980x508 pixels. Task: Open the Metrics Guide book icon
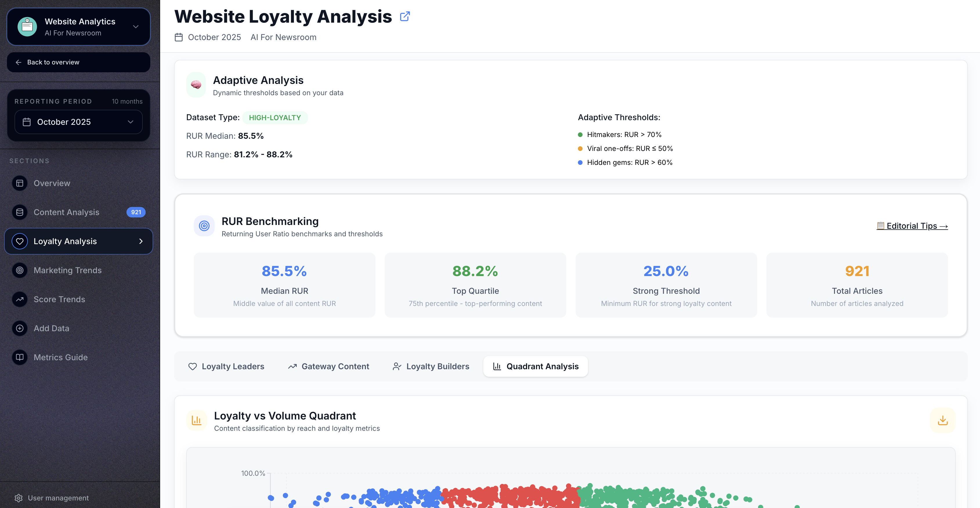[19, 357]
